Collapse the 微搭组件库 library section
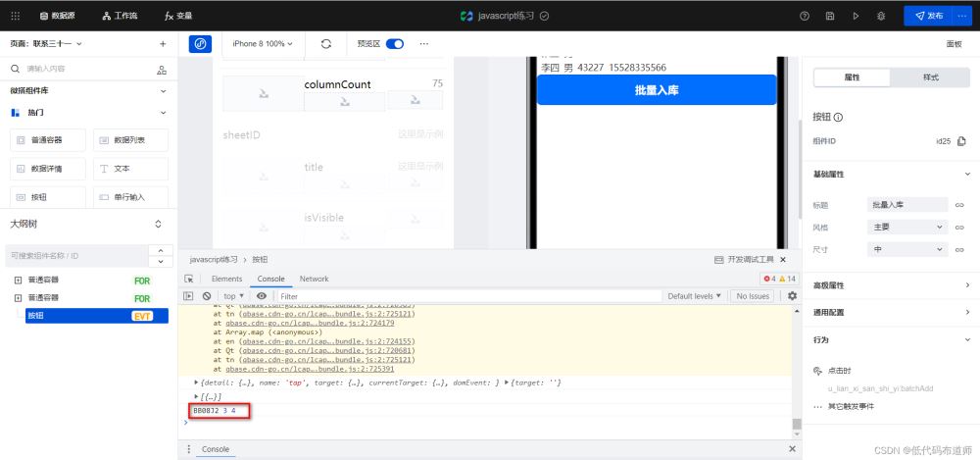Viewport: 980px width, 460px height. tap(163, 91)
